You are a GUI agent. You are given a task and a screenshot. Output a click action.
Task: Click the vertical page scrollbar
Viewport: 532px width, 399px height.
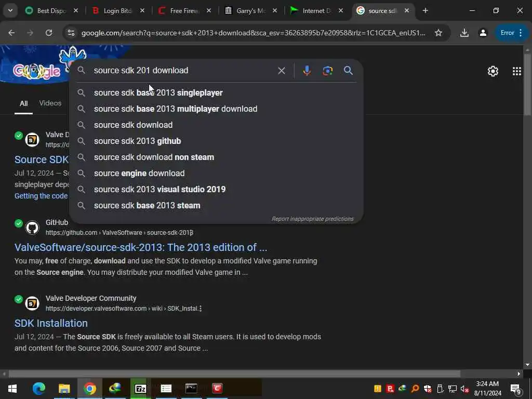point(527,85)
